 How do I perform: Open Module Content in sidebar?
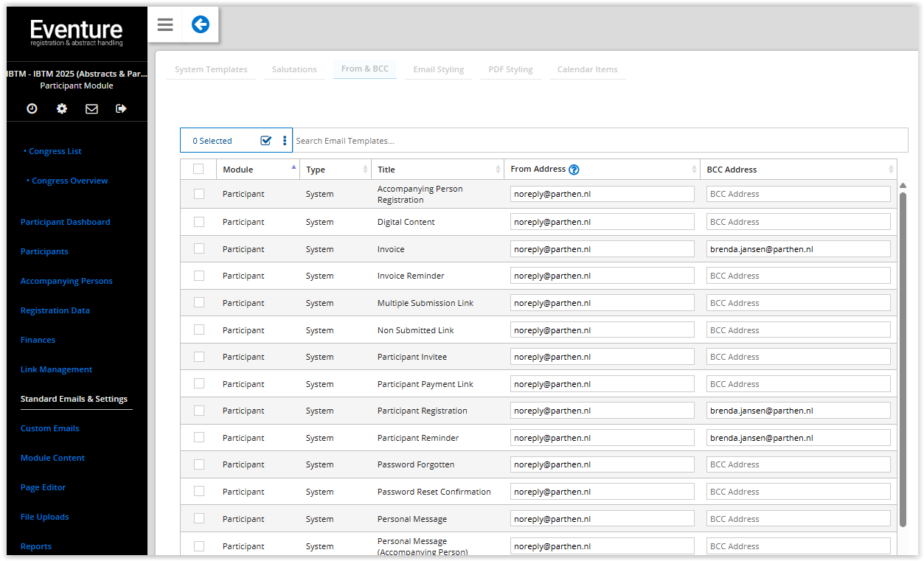coord(53,458)
